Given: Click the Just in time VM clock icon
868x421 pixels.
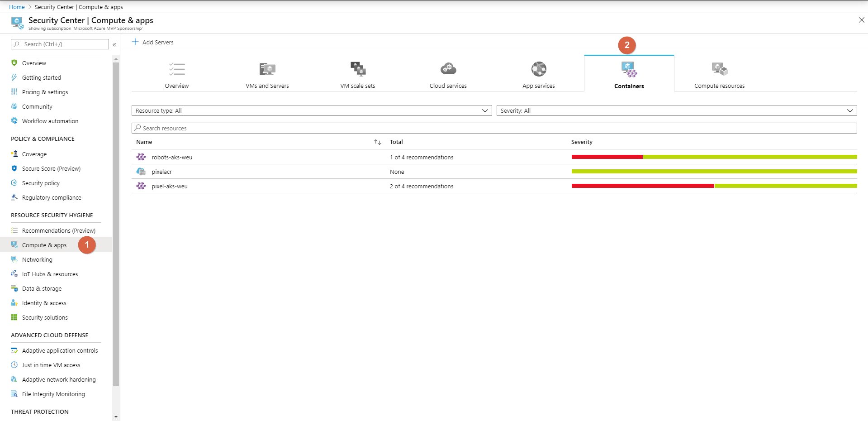Looking at the screenshot, I should click(14, 365).
